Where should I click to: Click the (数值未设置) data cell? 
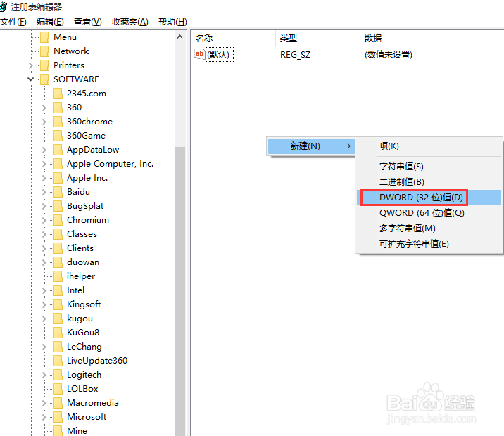click(389, 55)
